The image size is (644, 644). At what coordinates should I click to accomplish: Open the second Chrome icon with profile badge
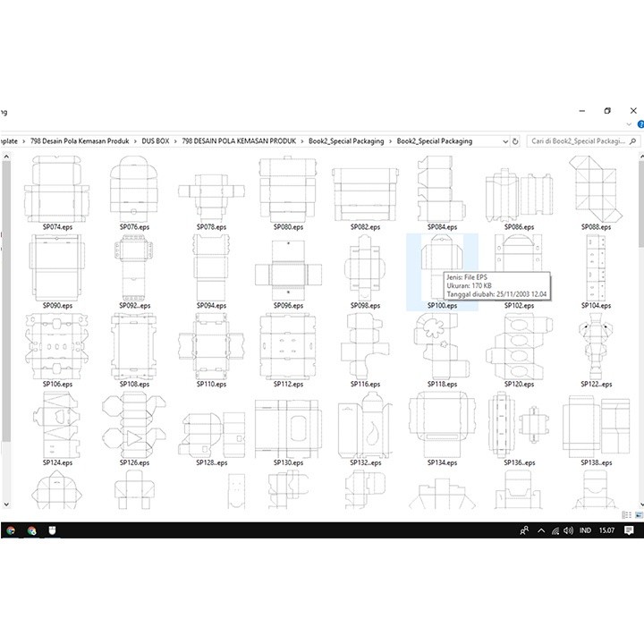coord(31,530)
